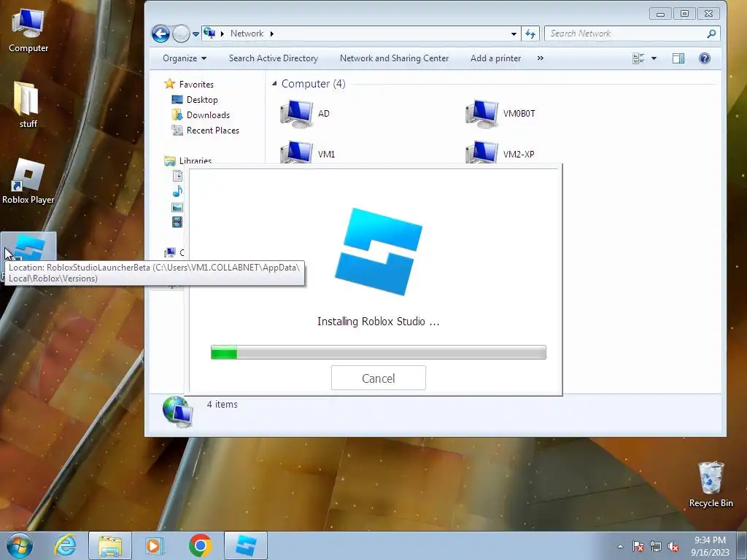Open the Music library icon

177,192
